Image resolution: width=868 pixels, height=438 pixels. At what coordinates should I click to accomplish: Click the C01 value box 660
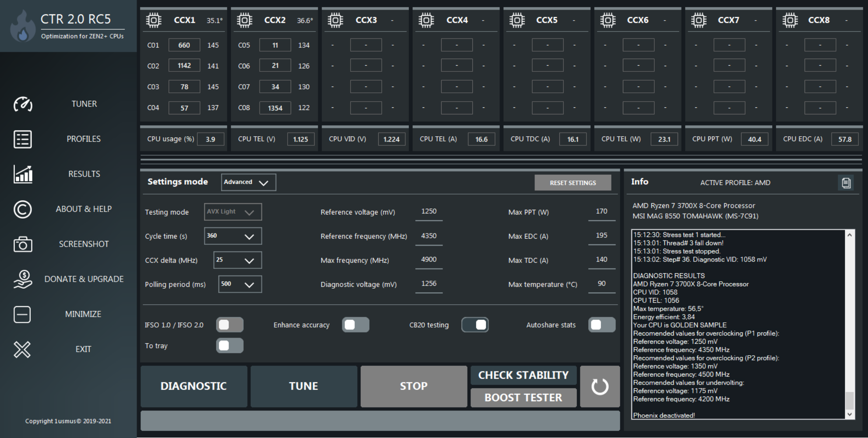184,45
